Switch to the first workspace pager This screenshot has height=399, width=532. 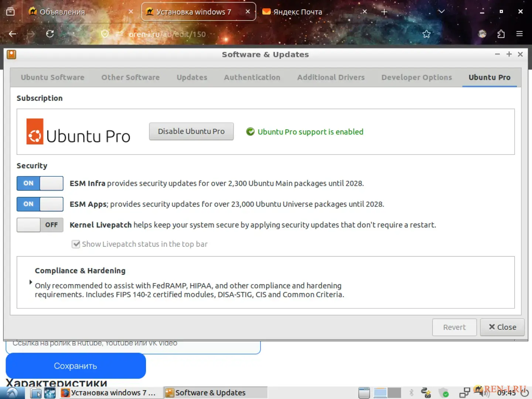(380, 393)
